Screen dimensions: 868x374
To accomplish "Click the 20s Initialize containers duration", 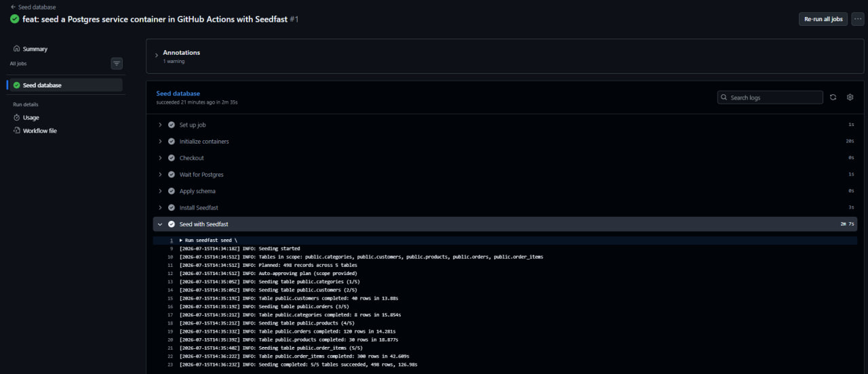I will [850, 142].
